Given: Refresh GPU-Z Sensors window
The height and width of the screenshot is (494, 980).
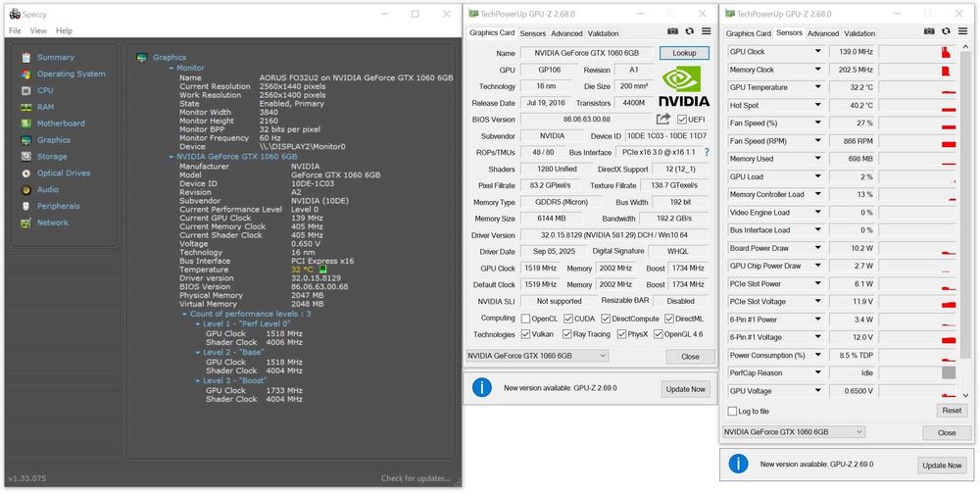Looking at the screenshot, I should tap(947, 31).
